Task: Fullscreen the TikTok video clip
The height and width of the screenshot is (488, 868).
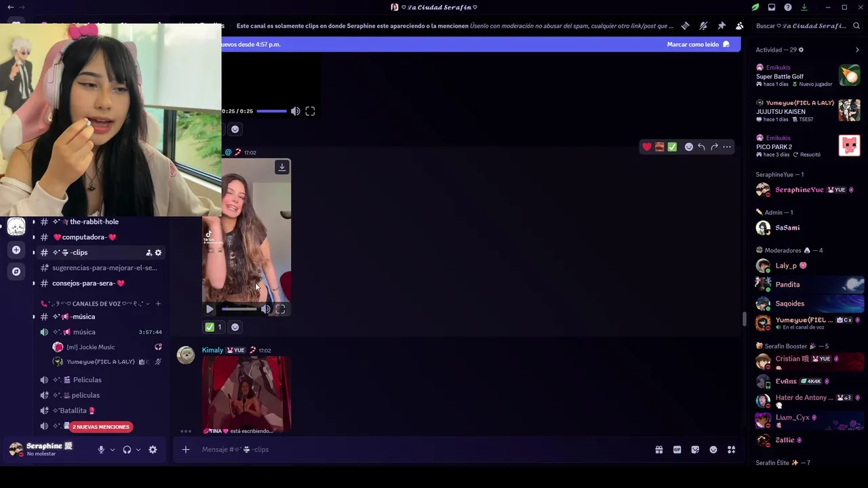Action: [x=280, y=309]
